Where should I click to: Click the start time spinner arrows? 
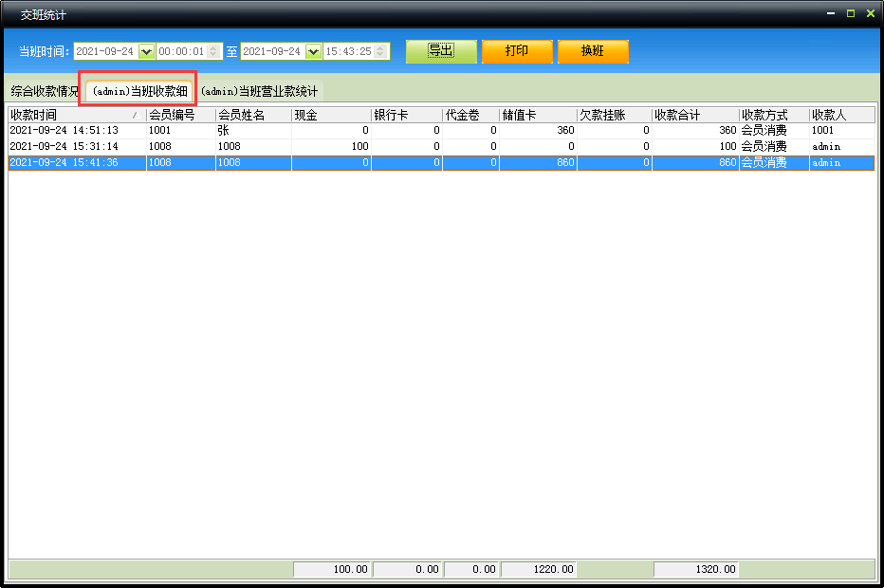click(213, 52)
